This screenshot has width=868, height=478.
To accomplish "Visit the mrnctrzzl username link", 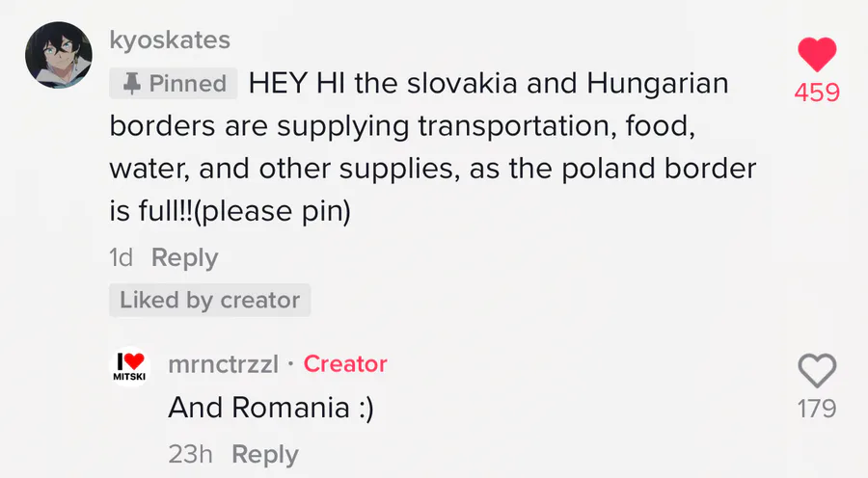I will [223, 364].
